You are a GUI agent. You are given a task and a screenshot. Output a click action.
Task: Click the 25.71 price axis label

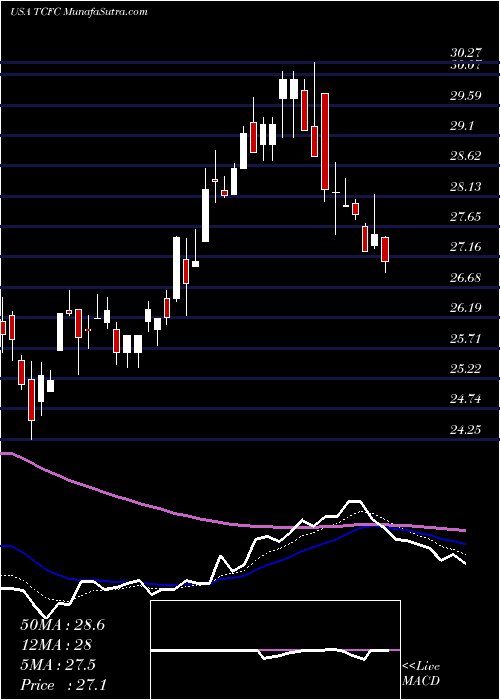tap(465, 338)
